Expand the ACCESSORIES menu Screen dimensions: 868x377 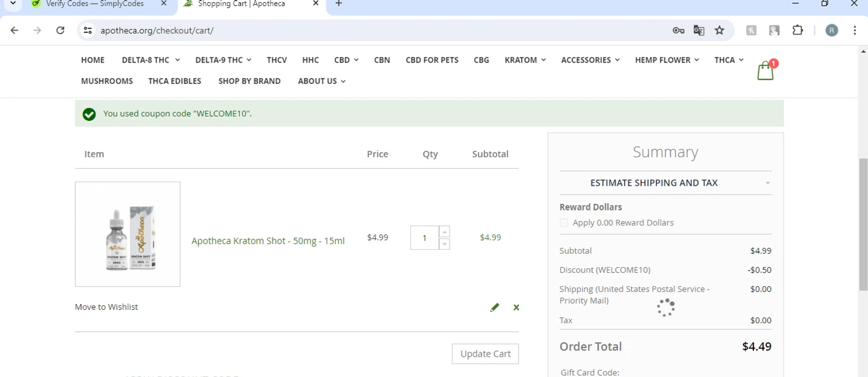(x=590, y=60)
